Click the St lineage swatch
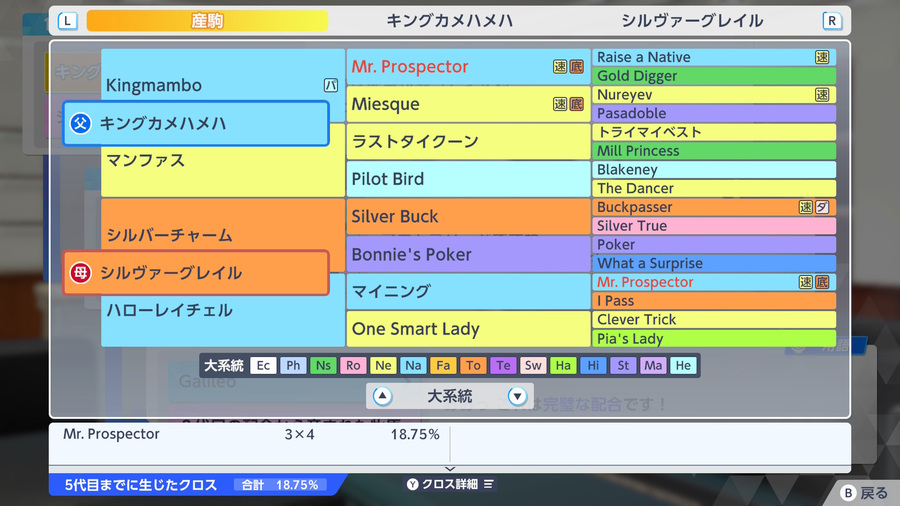Image resolution: width=900 pixels, height=506 pixels. (623, 365)
